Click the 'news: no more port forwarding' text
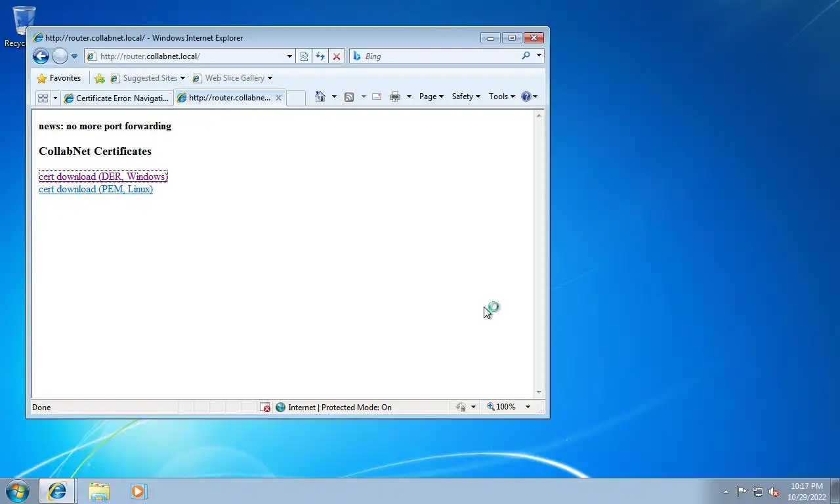Image resolution: width=840 pixels, height=504 pixels. (x=105, y=126)
